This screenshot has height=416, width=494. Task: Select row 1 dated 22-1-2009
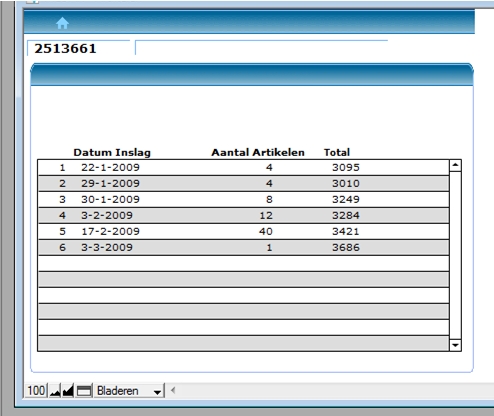tap(244, 168)
